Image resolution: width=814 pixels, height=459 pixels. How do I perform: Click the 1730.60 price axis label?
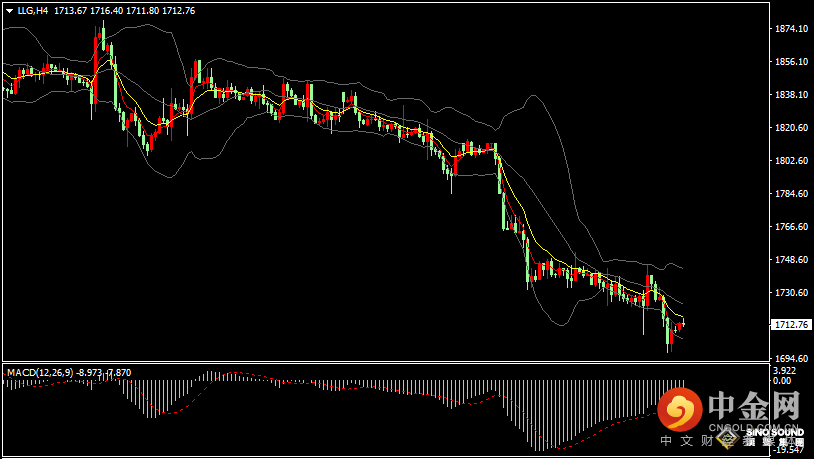[x=791, y=293]
